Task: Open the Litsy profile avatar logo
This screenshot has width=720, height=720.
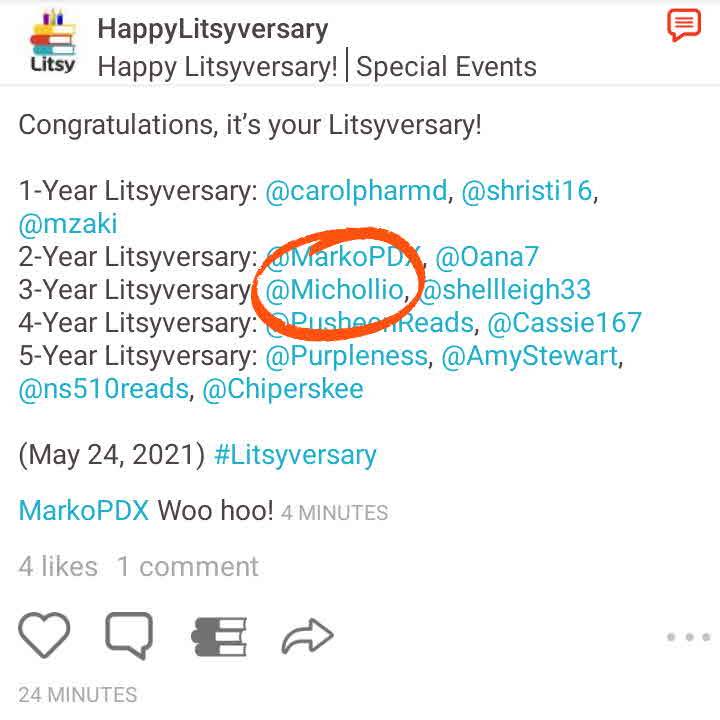Action: click(x=53, y=41)
